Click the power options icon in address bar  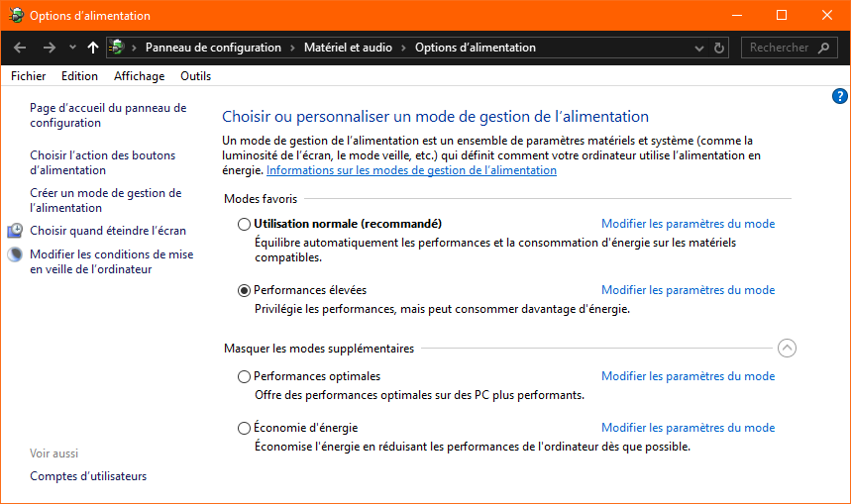point(117,48)
